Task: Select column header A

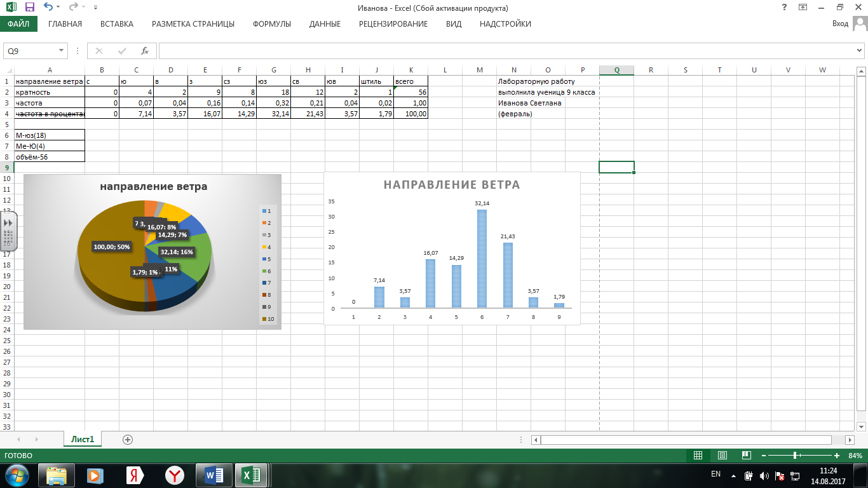Action: pyautogui.click(x=50, y=70)
